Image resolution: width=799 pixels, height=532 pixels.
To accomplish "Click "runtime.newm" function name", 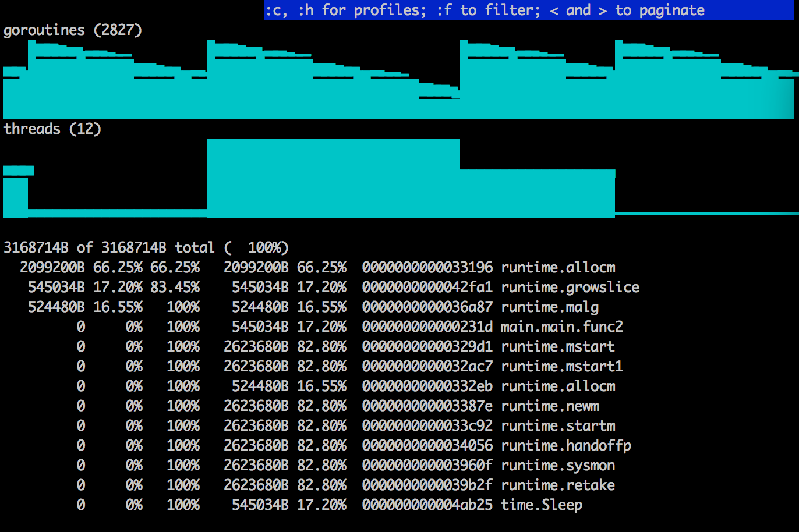I will pos(550,406).
